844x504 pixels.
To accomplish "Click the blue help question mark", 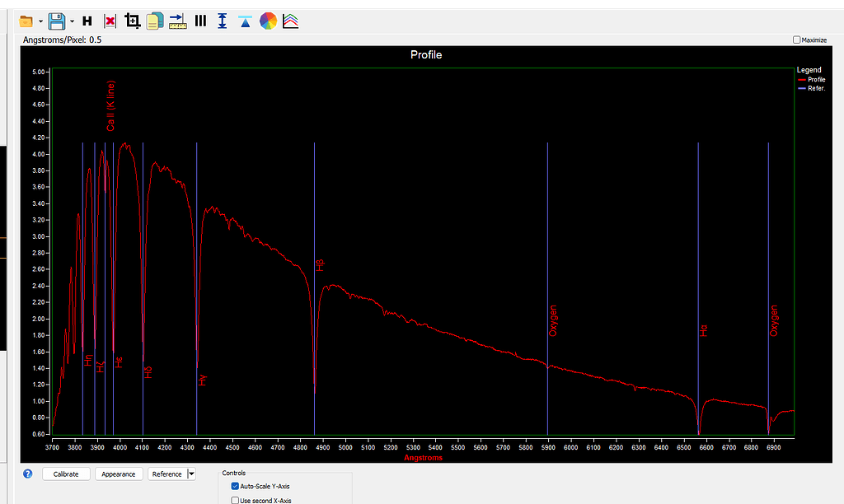I will (x=27, y=474).
